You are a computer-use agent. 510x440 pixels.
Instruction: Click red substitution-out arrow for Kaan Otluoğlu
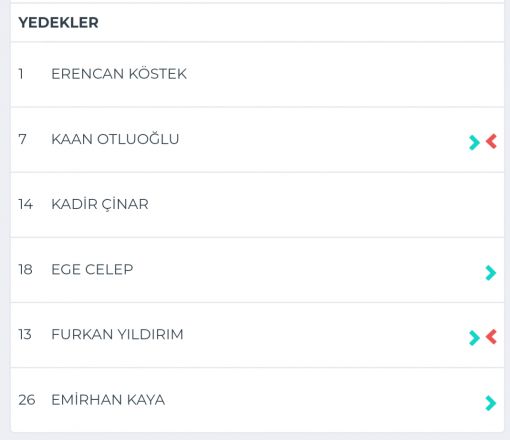[x=491, y=141]
